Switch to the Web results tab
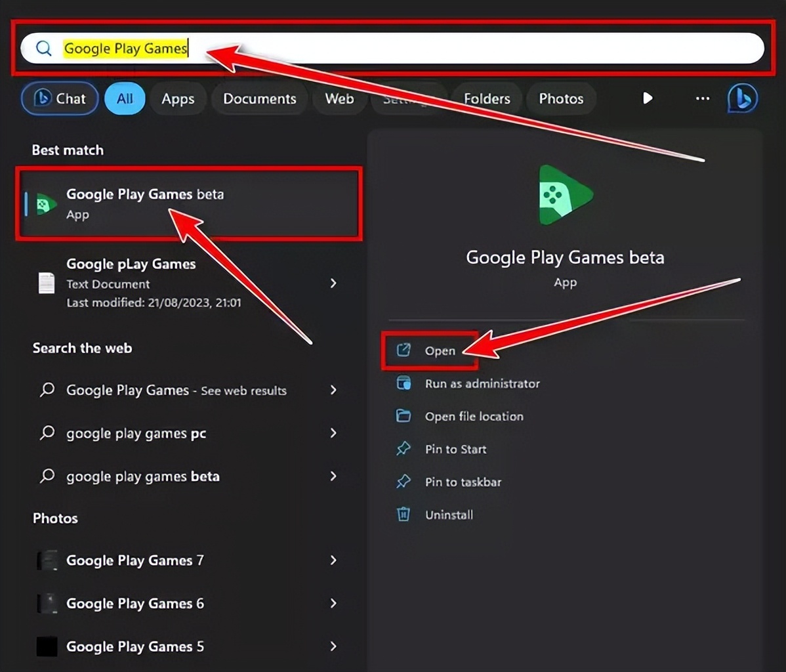This screenshot has height=672, width=786. pyautogui.click(x=339, y=98)
